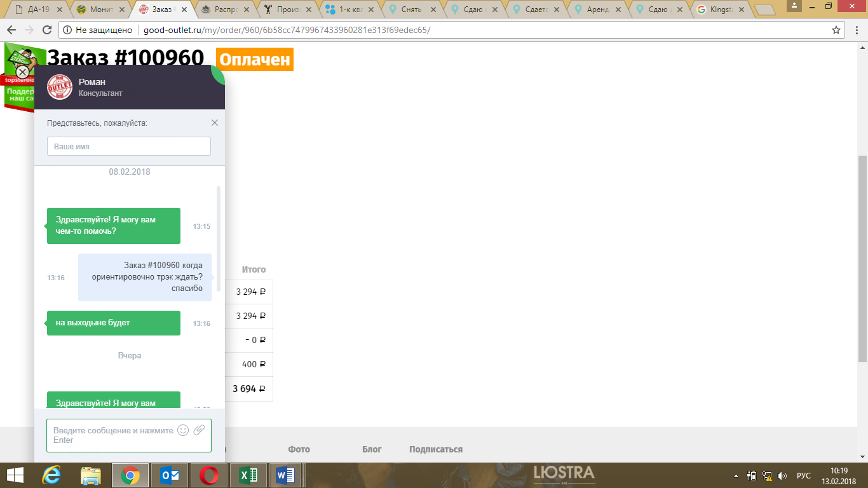Click the Windows Start button
The height and width of the screenshot is (488, 868).
[15, 475]
